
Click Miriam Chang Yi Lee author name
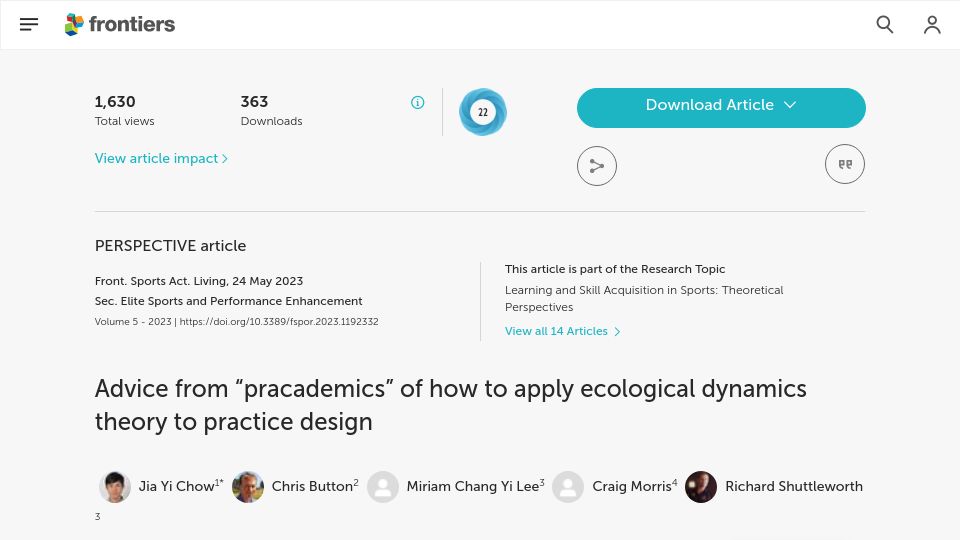(x=472, y=486)
